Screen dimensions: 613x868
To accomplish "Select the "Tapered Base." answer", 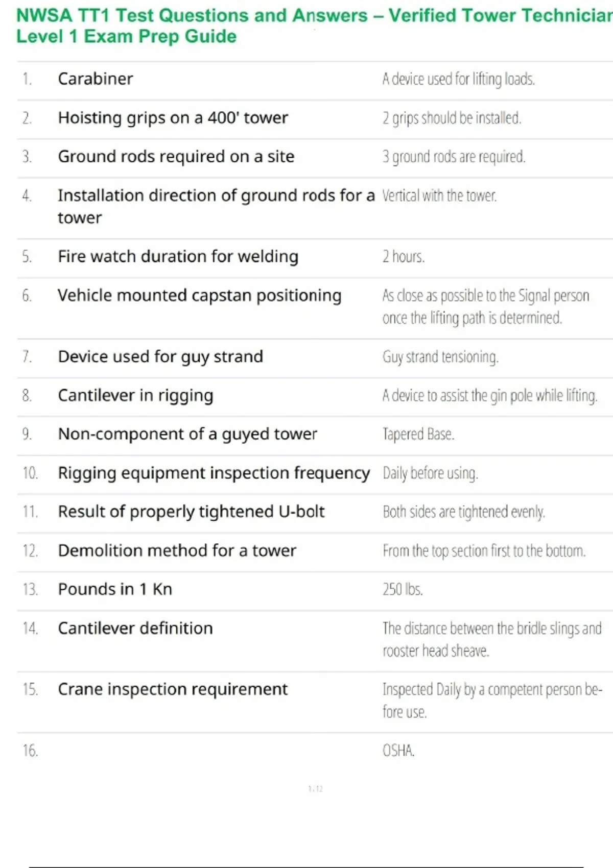I will coord(418,434).
